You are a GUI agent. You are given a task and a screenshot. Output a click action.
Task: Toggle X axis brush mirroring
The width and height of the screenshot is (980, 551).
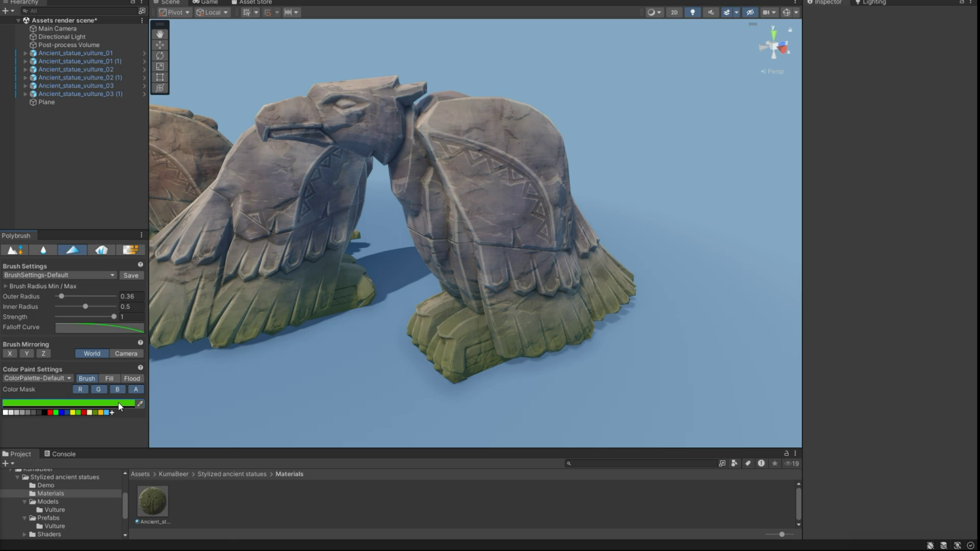10,354
